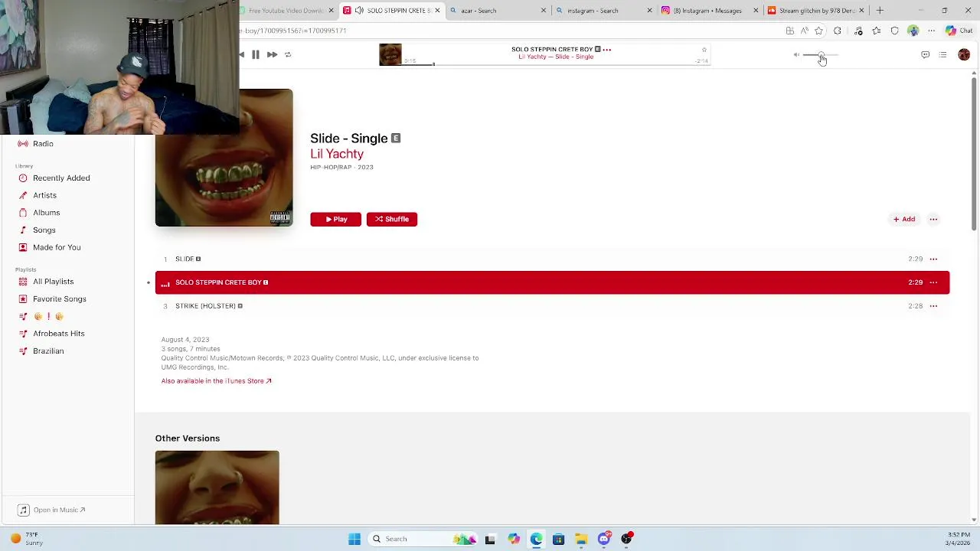The height and width of the screenshot is (551, 980).
Task: Click the All Playlists grid icon
Action: tap(23, 282)
